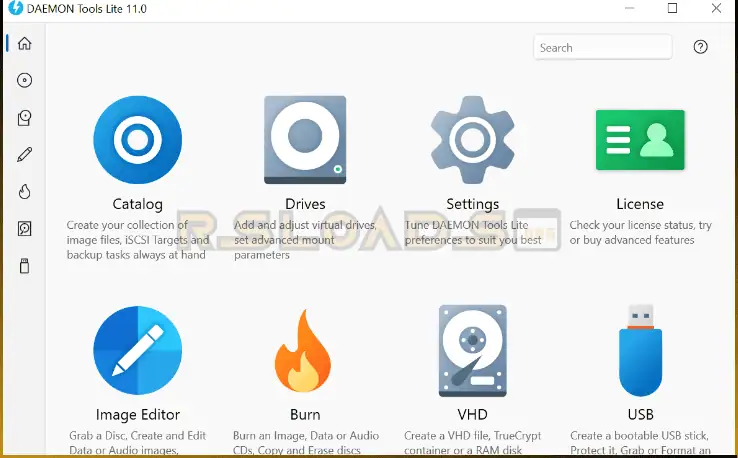Click the DAEMON Tools lightning logo in title bar
Screen dimensions: 738x458
pos(16,8)
